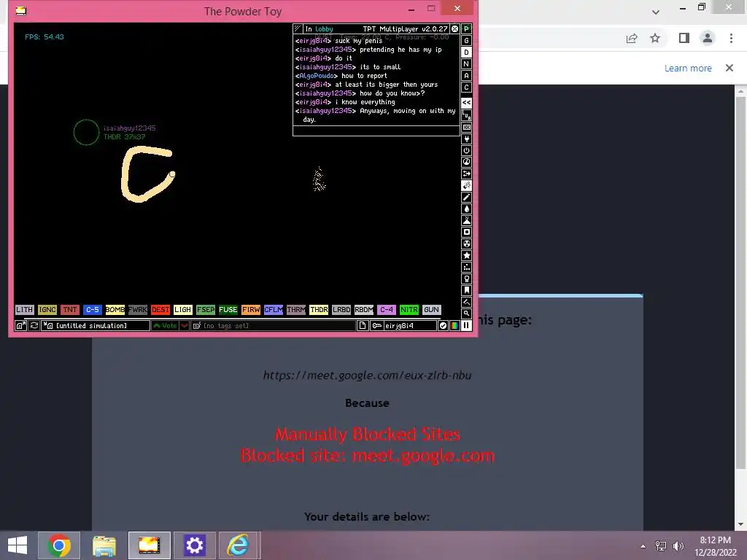
Task: Open the Decoration tools category icon
Action: (x=466, y=303)
